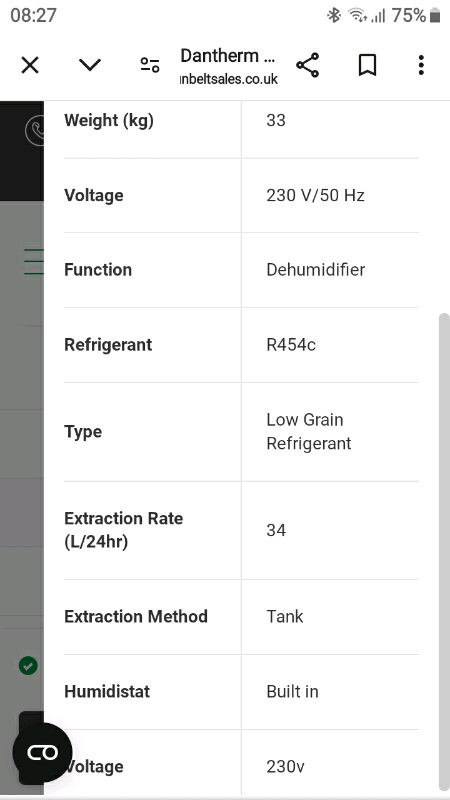Open the round chat widget button
This screenshot has width=450, height=800.
coord(42,753)
